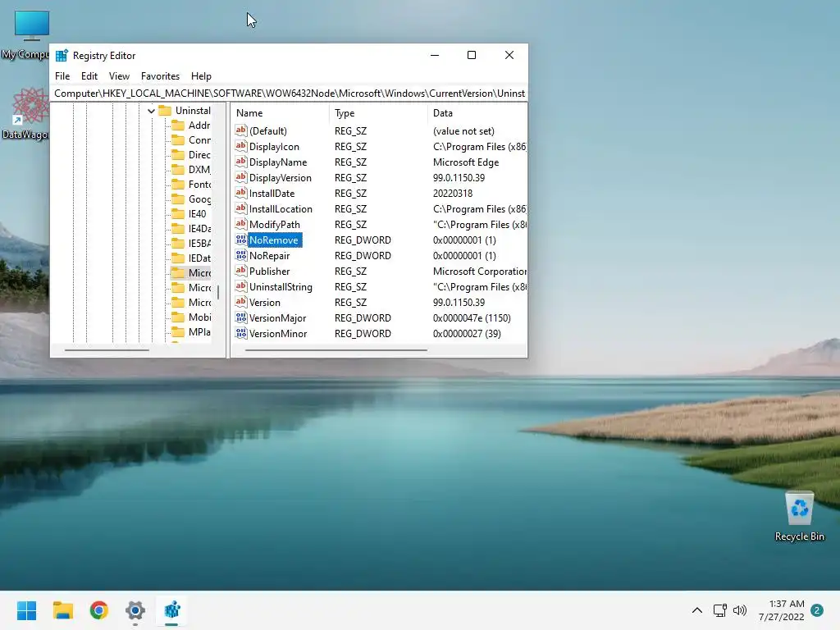
Task: Open the Favorites menu
Action: 160,76
